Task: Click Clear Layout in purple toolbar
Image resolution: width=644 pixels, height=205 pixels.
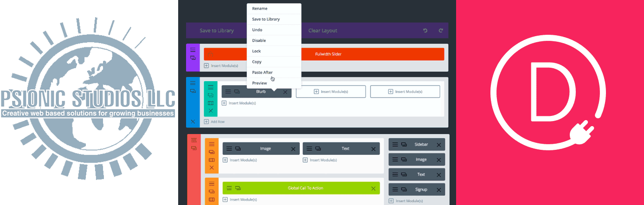Action: pyautogui.click(x=323, y=31)
